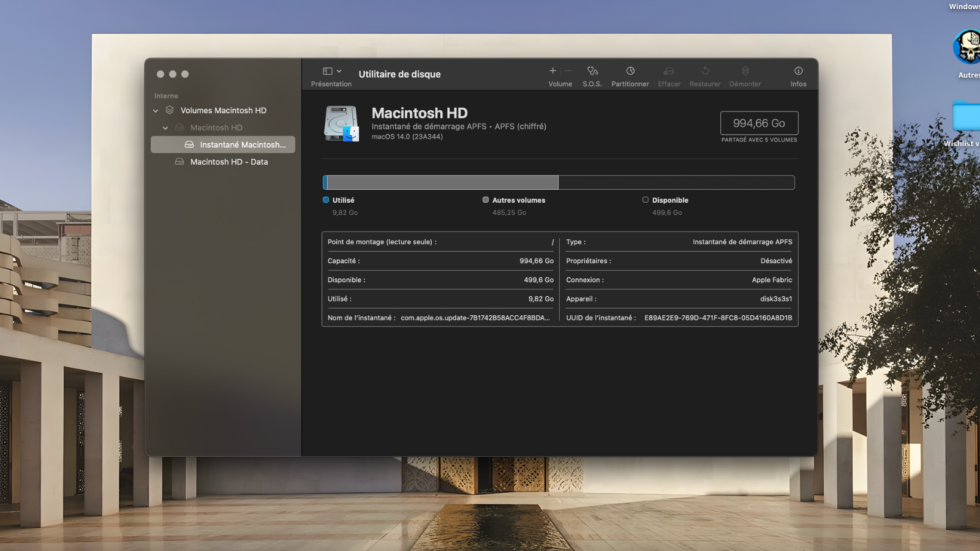Click the 994,66 Go capacity button

[759, 122]
